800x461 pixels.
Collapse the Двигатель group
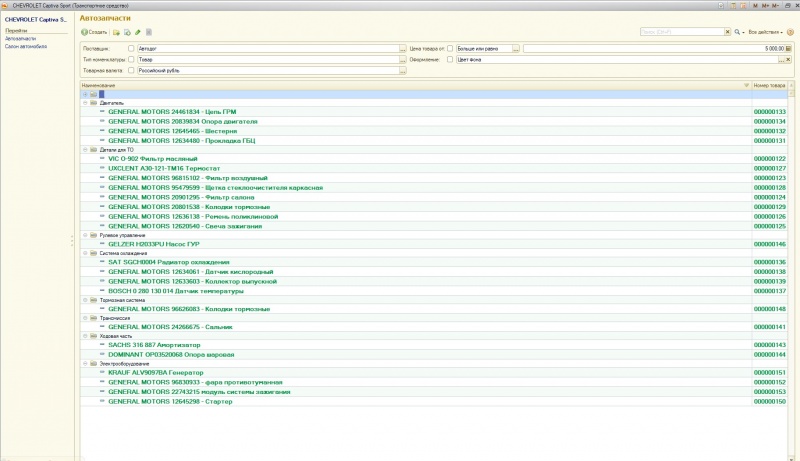(x=85, y=103)
